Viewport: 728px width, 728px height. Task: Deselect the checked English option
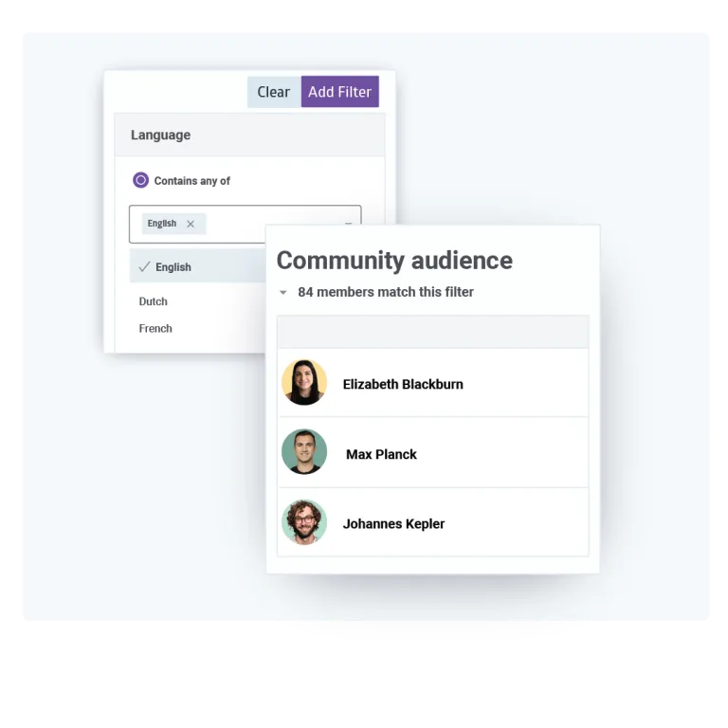coord(173,267)
